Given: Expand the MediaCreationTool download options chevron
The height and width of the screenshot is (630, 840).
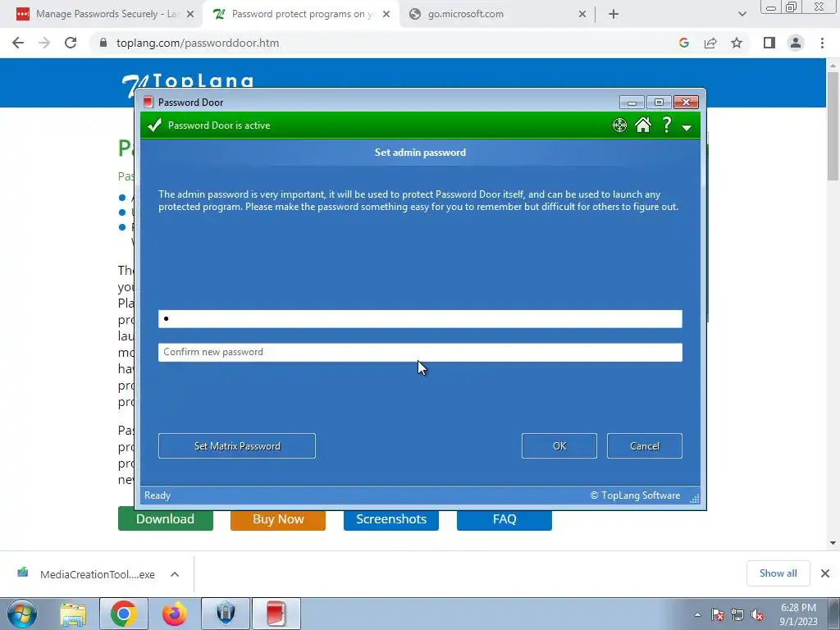Looking at the screenshot, I should coord(175,573).
